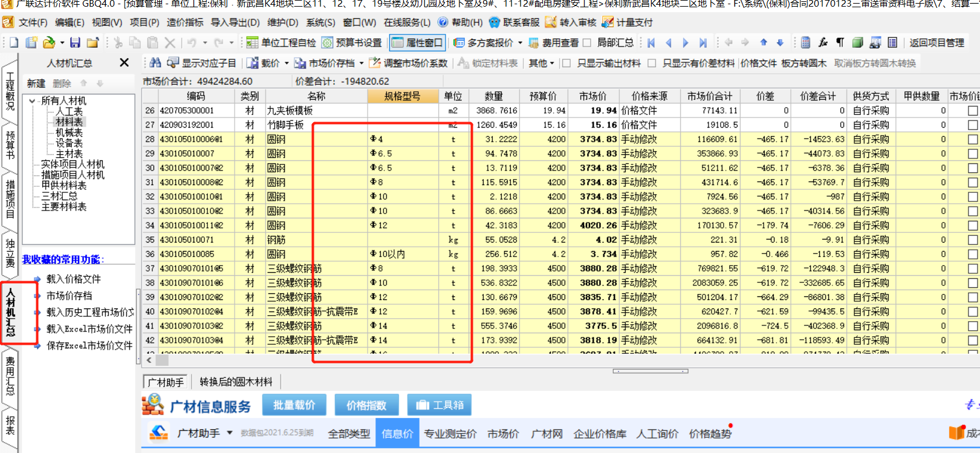Switch to 转换后的圆木材料 tab
980x453 pixels.
pos(236,382)
